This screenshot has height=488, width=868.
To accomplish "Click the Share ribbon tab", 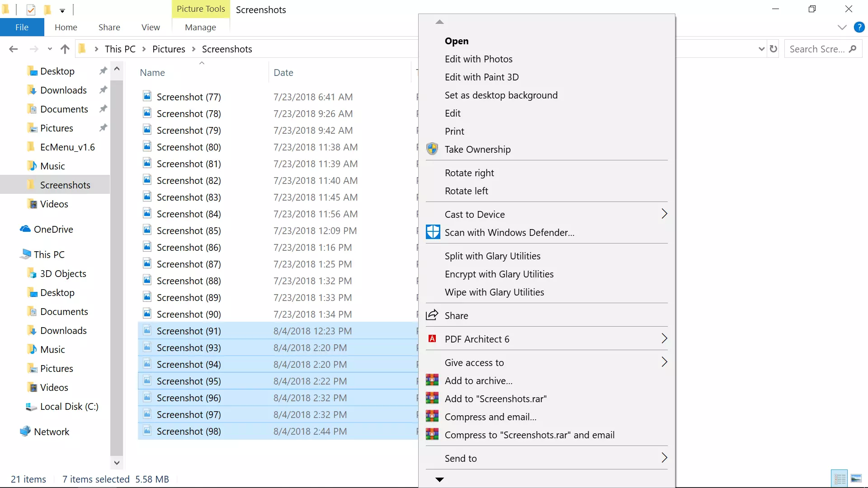I will click(109, 28).
